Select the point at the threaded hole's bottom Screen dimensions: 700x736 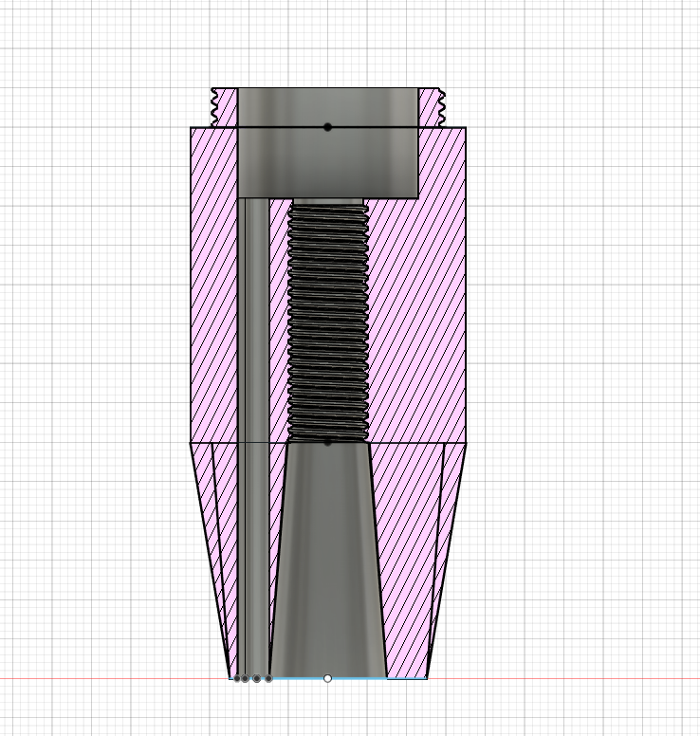point(328,442)
